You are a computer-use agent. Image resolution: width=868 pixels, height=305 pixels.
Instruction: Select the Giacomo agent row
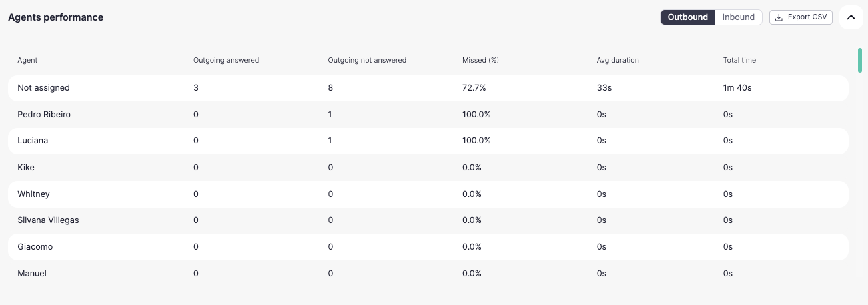click(x=428, y=247)
